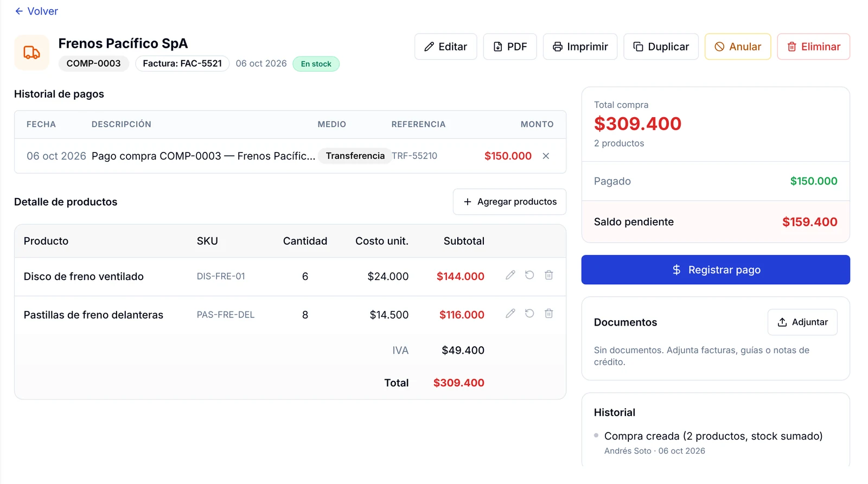Click the supplier truck icon
Screen dimensions: 868x484
(x=31, y=53)
